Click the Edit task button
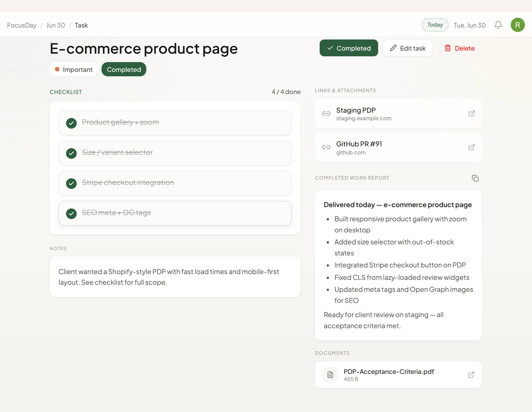Image resolution: width=532 pixels, height=412 pixels. click(x=407, y=48)
